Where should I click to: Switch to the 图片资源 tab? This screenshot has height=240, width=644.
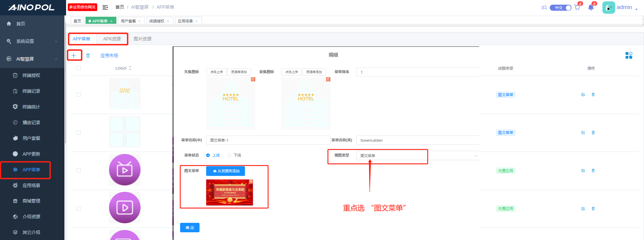pos(143,39)
